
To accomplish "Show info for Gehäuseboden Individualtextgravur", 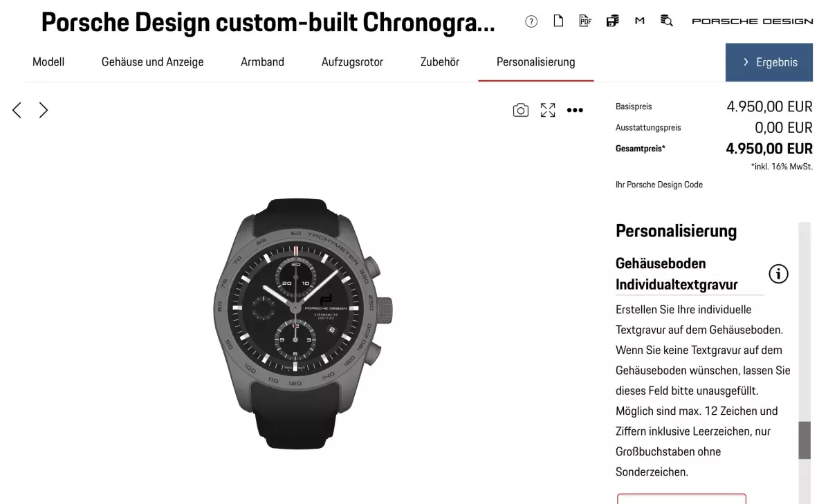I will tap(778, 274).
